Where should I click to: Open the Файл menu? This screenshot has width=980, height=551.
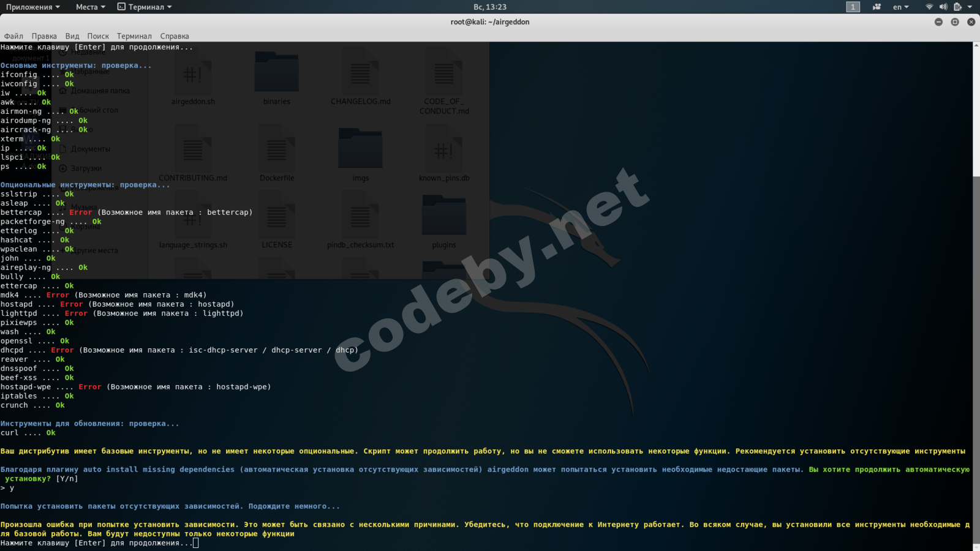click(x=13, y=36)
